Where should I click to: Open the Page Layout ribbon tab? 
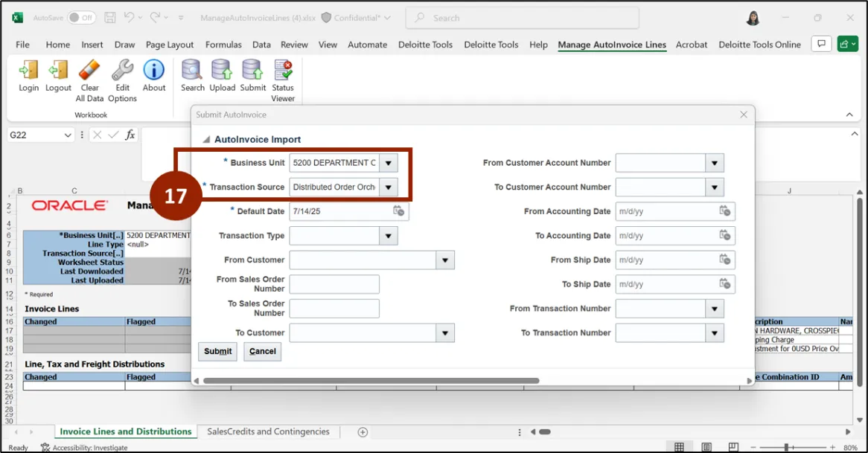click(x=170, y=45)
